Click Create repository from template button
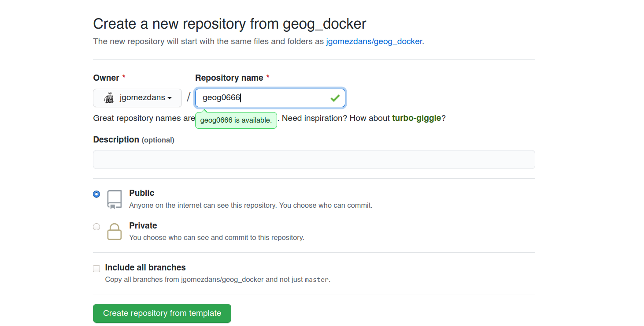 (x=162, y=313)
